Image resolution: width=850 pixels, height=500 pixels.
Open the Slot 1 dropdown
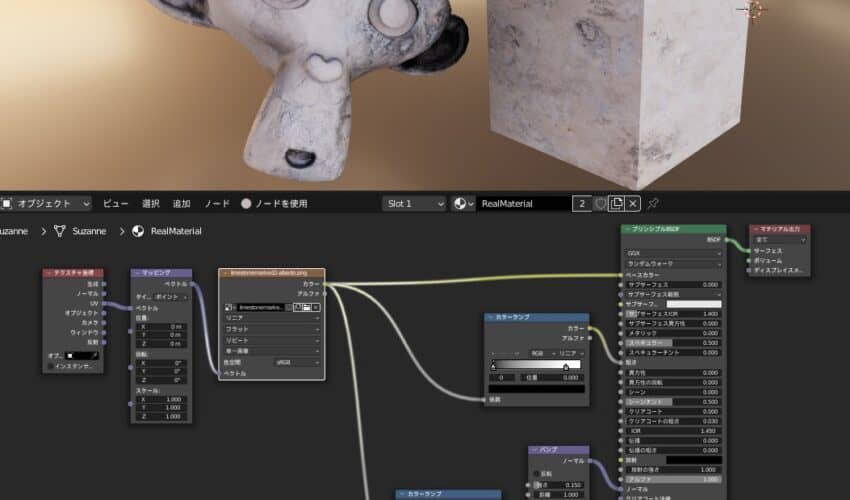click(x=415, y=204)
